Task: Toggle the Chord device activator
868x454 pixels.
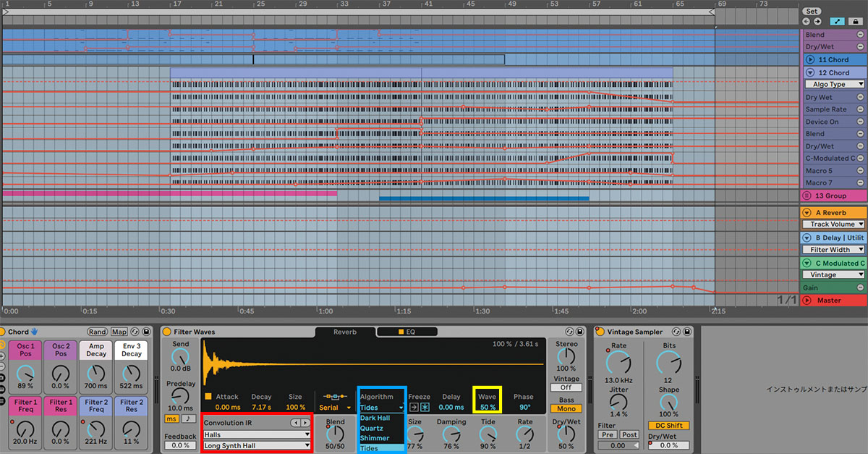Action: [x=2, y=332]
